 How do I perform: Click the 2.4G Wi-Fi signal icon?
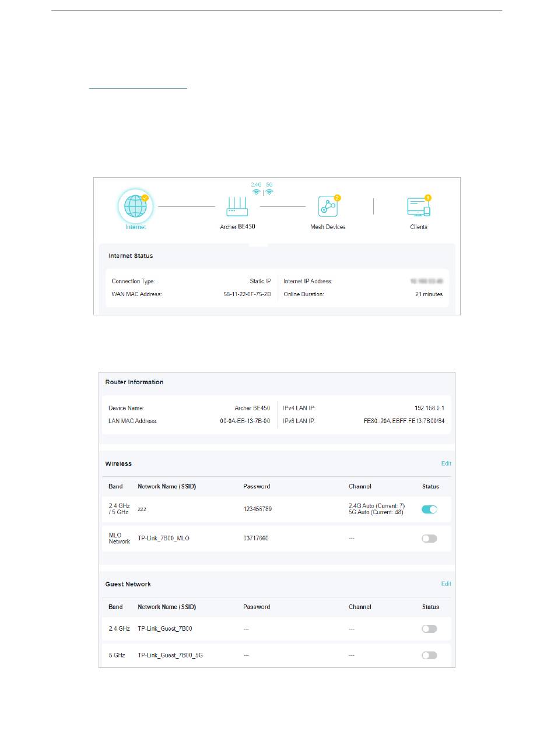pyautogui.click(x=256, y=192)
